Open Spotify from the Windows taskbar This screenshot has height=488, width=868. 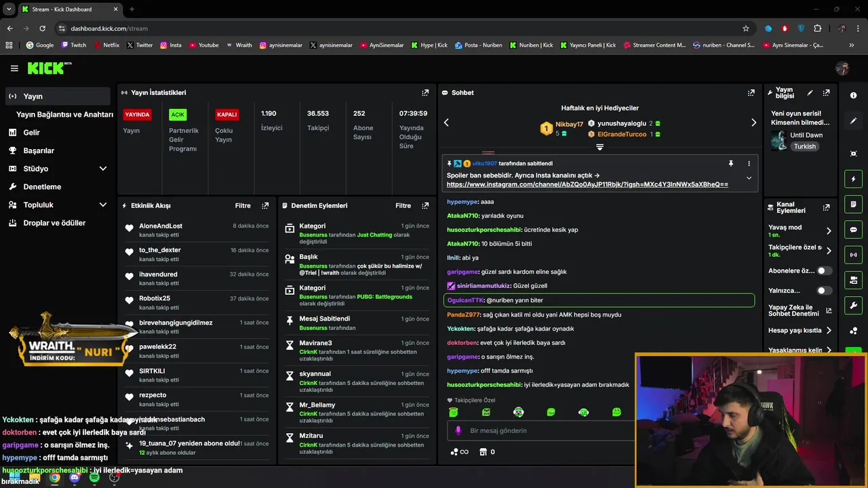[x=94, y=478]
